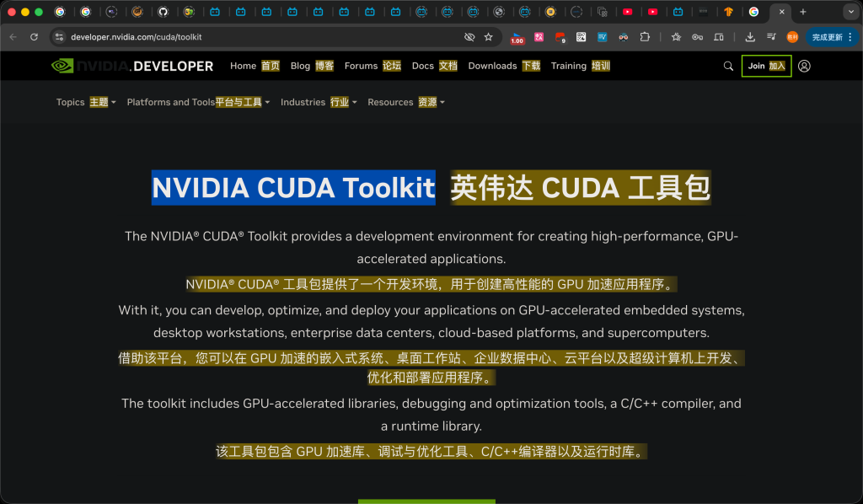The image size is (863, 504).
Task: Open the Downloads 下载 nav link
Action: point(504,66)
